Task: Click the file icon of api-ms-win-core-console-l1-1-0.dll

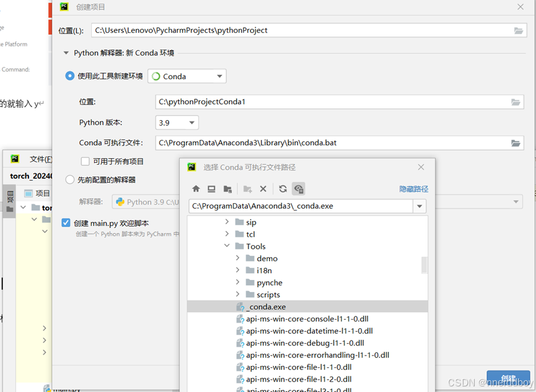Action: click(240, 319)
